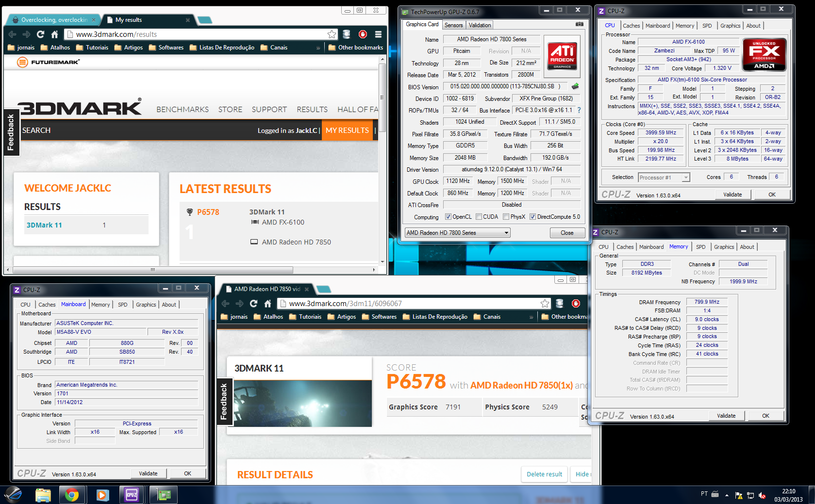Bookmark the 3dm11/6096067 page with the star

[x=545, y=304]
